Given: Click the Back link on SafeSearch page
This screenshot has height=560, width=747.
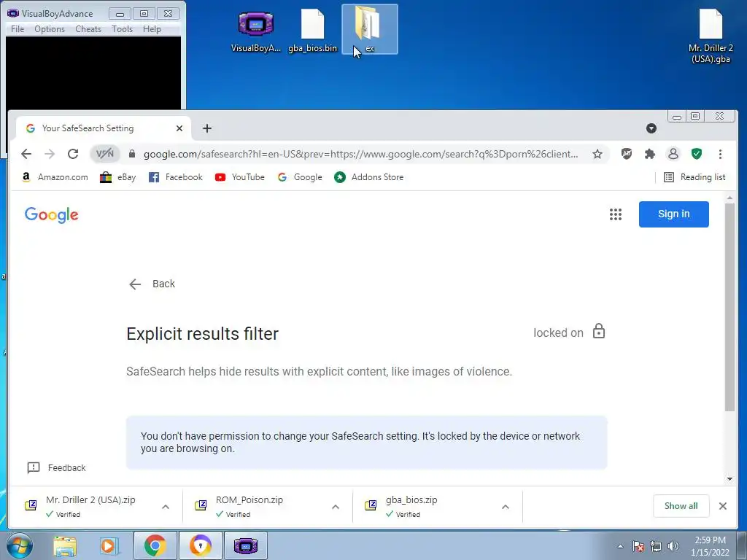Looking at the screenshot, I should [x=152, y=284].
